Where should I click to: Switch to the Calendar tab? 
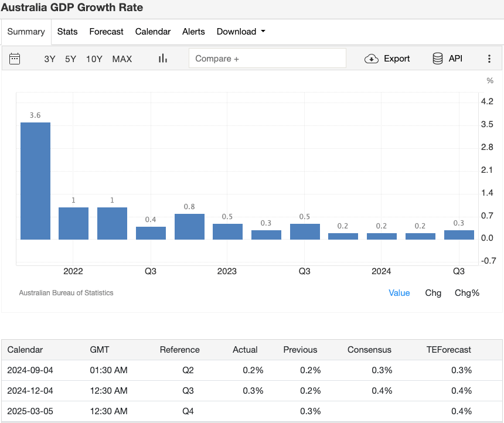[x=152, y=32]
